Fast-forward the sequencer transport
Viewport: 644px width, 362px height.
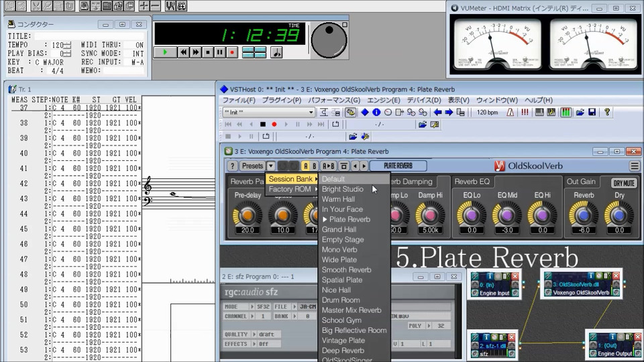pos(195,52)
